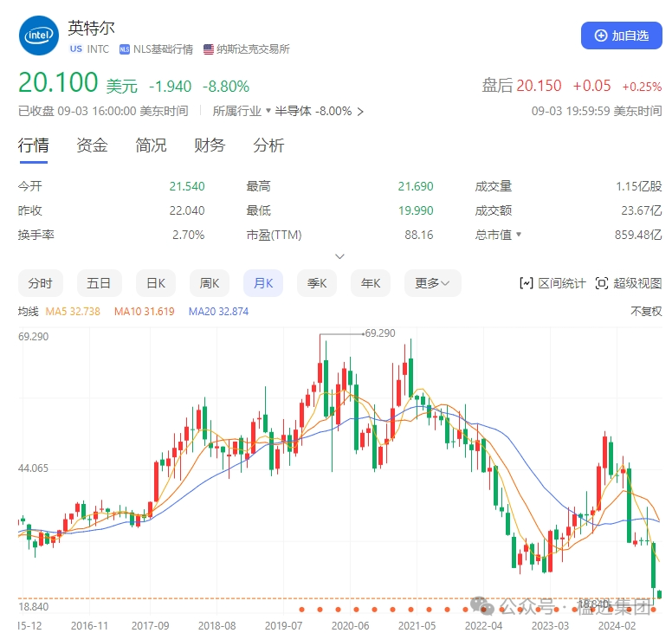
Task: Select the 周K weekly candlestick chart
Action: tap(210, 283)
